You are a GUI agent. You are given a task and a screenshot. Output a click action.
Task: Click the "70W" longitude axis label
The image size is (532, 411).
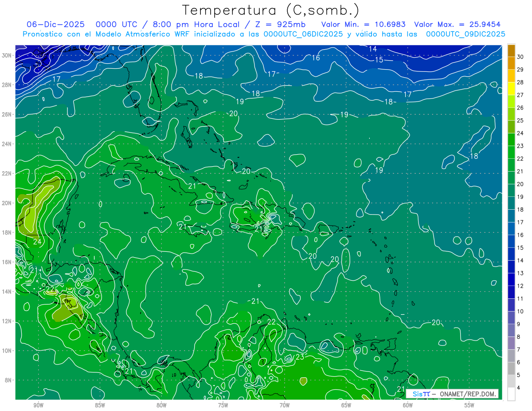pos(285,405)
